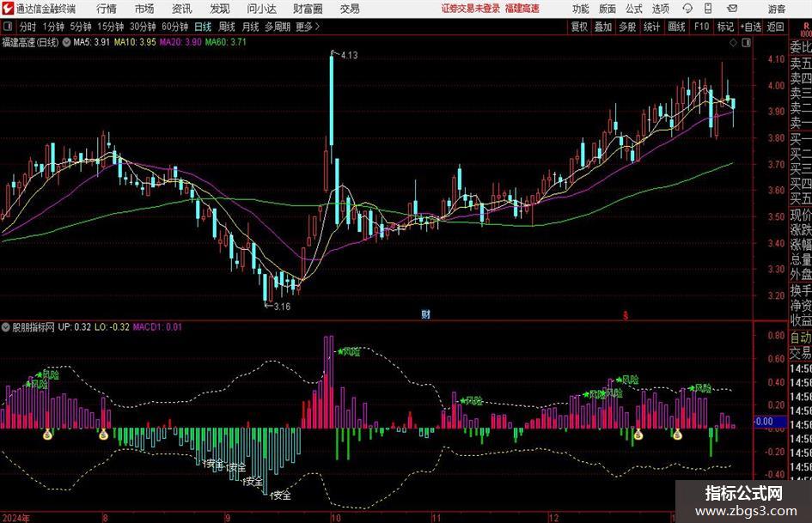The image size is (812, 523).
Task: Switch to the 30分钟 period
Action: [143, 27]
